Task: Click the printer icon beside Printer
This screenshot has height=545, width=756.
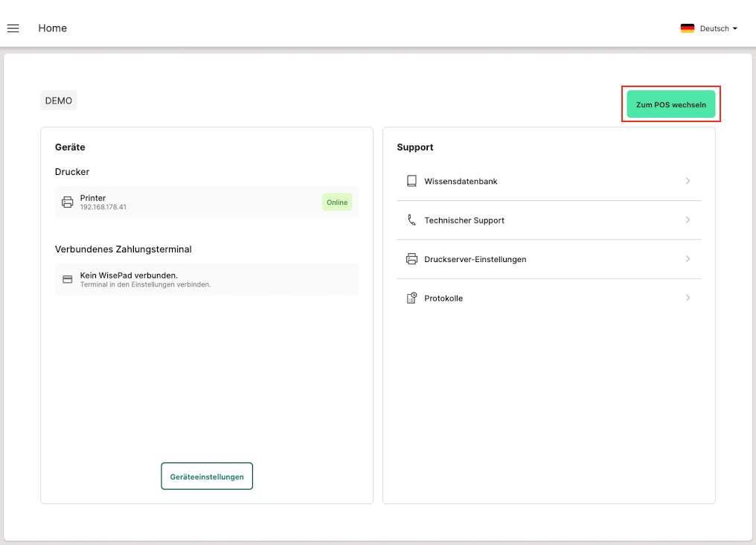Action: [68, 202]
